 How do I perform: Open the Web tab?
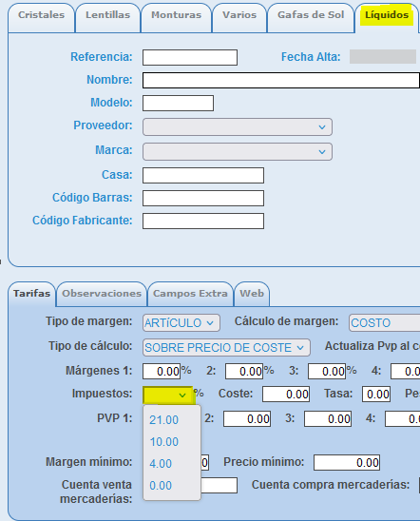click(x=252, y=294)
